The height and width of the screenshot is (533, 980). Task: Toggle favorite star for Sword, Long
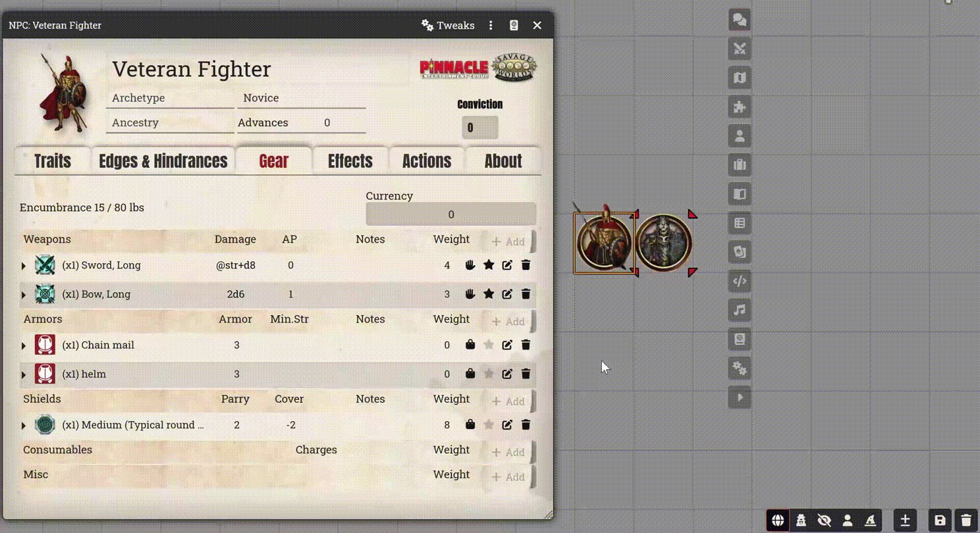(x=489, y=265)
